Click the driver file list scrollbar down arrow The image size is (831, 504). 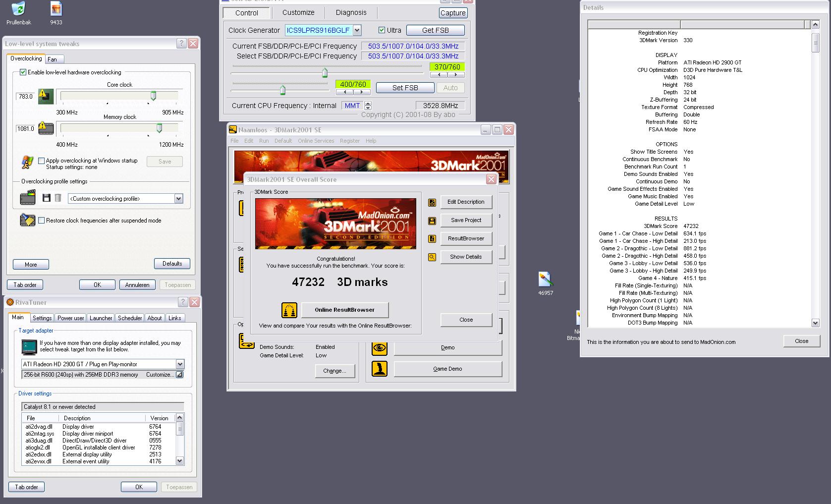point(180,461)
